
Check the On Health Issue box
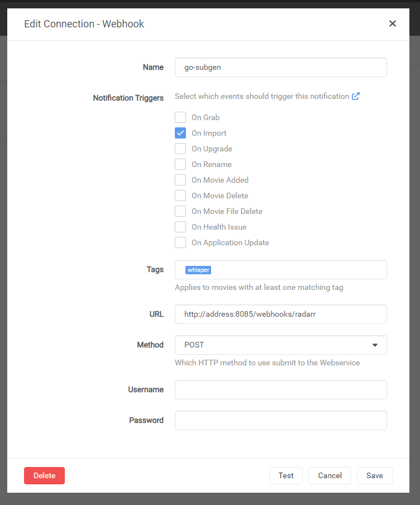point(180,227)
